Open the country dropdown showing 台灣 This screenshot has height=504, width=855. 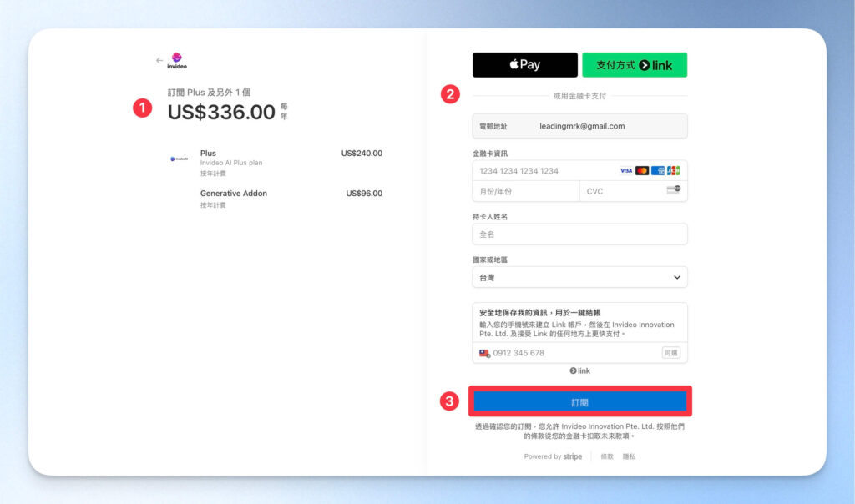point(579,277)
